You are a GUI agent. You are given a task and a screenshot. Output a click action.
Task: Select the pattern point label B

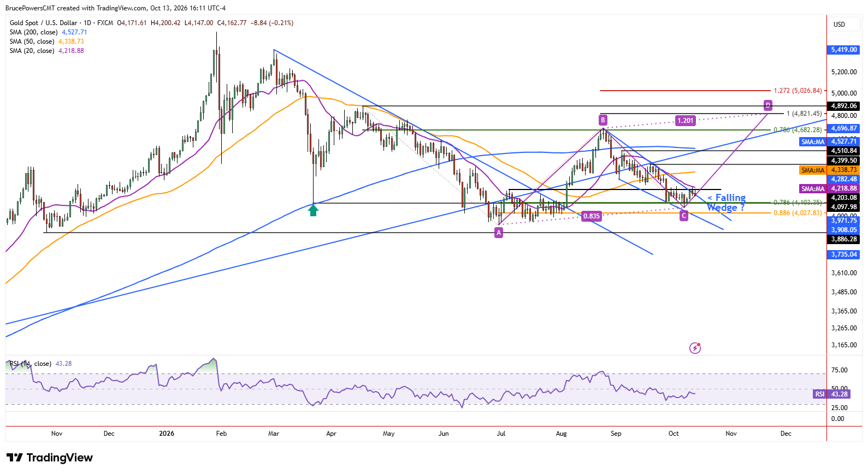point(603,120)
